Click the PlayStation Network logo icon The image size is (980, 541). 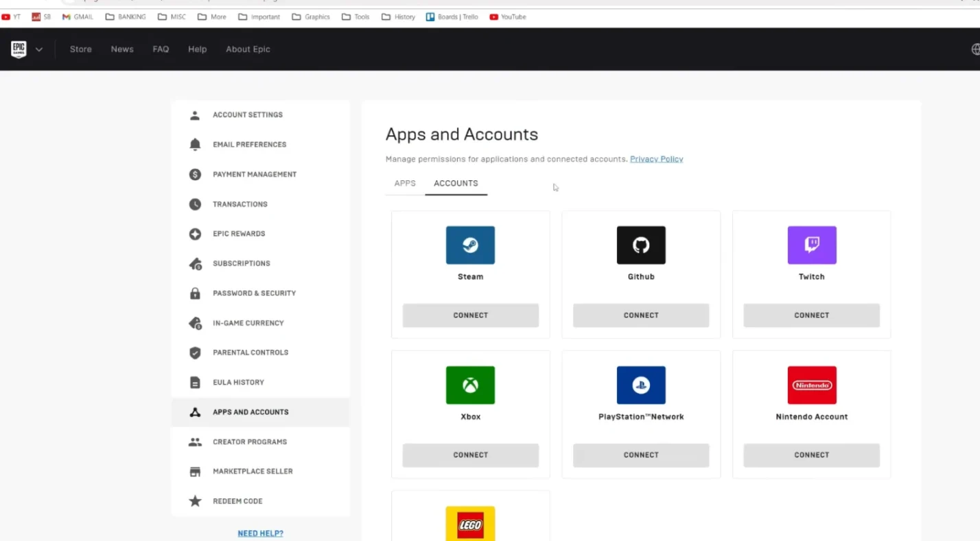(x=641, y=385)
